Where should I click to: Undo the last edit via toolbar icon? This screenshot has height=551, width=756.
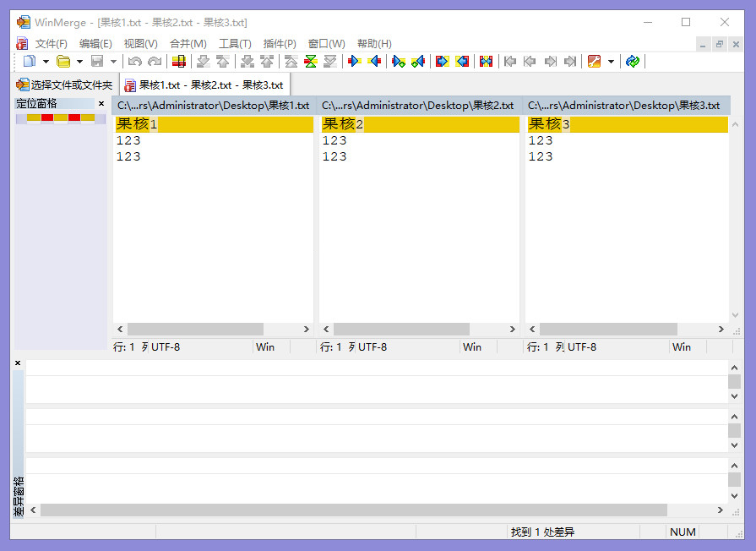pos(134,61)
